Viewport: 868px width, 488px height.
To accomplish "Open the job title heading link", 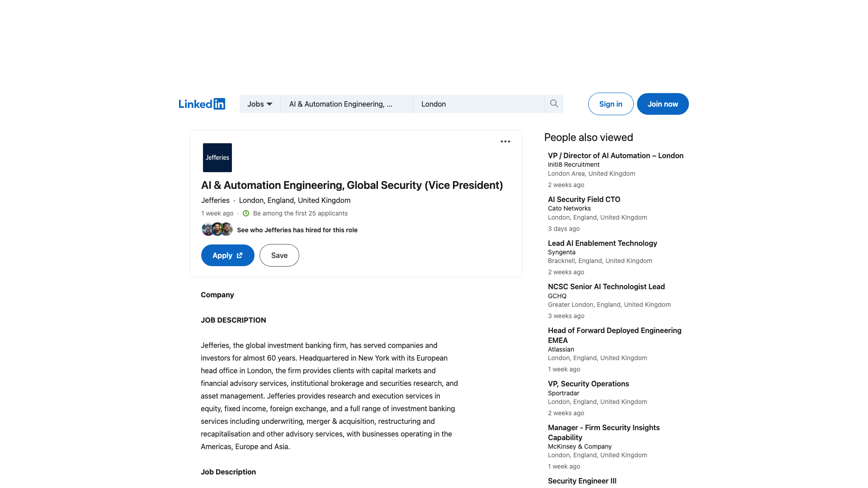I will pos(352,185).
